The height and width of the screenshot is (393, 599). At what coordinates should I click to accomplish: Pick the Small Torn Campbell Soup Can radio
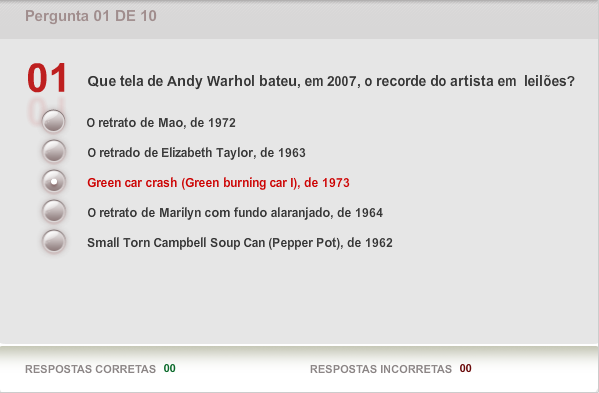54,241
